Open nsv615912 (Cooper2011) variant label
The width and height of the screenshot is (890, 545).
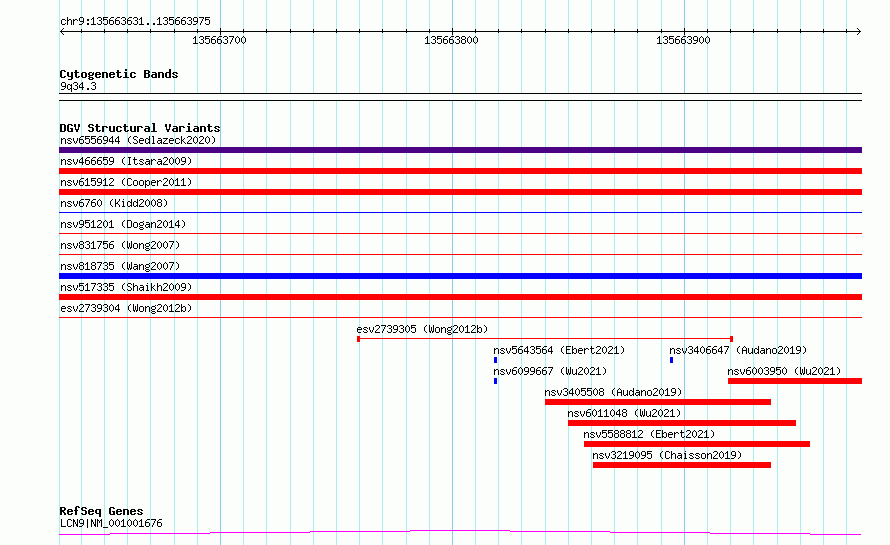126,182
